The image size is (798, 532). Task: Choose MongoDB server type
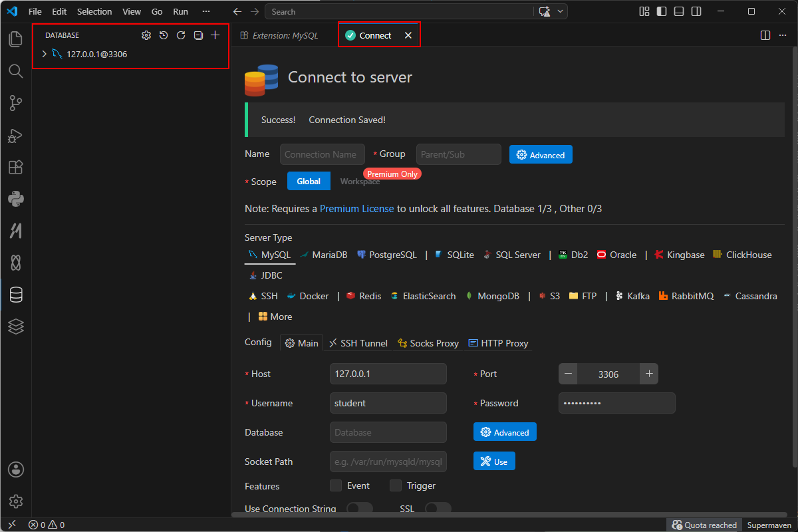tap(492, 296)
